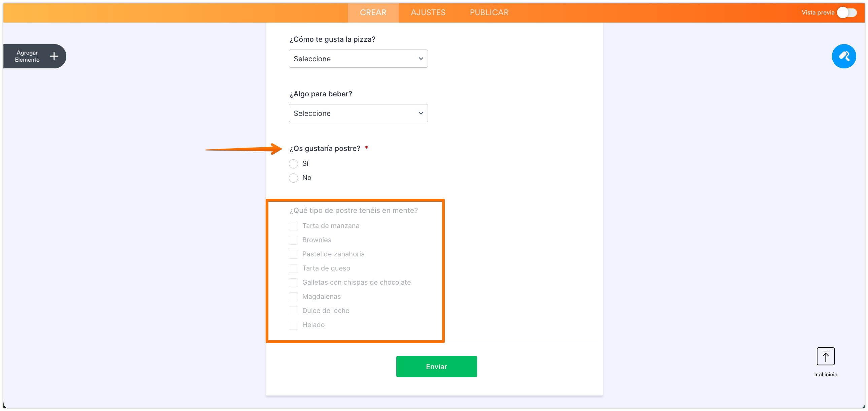Select the CREAR tab
The height and width of the screenshot is (411, 868).
(x=373, y=12)
